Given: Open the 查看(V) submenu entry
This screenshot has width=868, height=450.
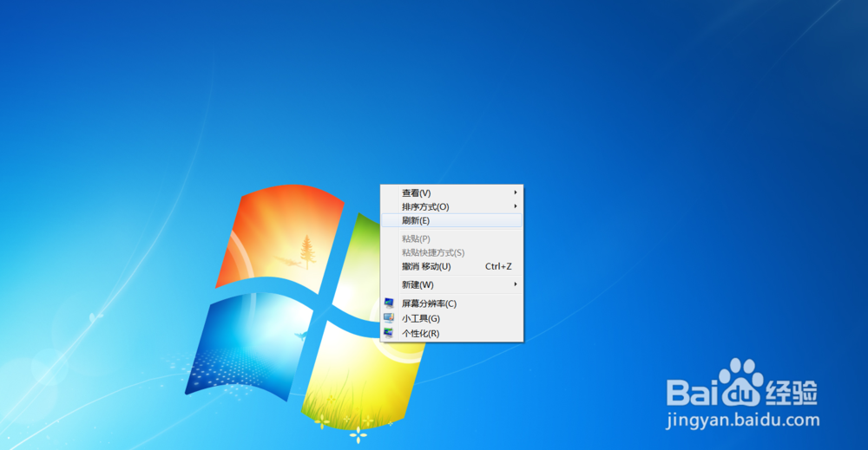Looking at the screenshot, I should coord(451,193).
